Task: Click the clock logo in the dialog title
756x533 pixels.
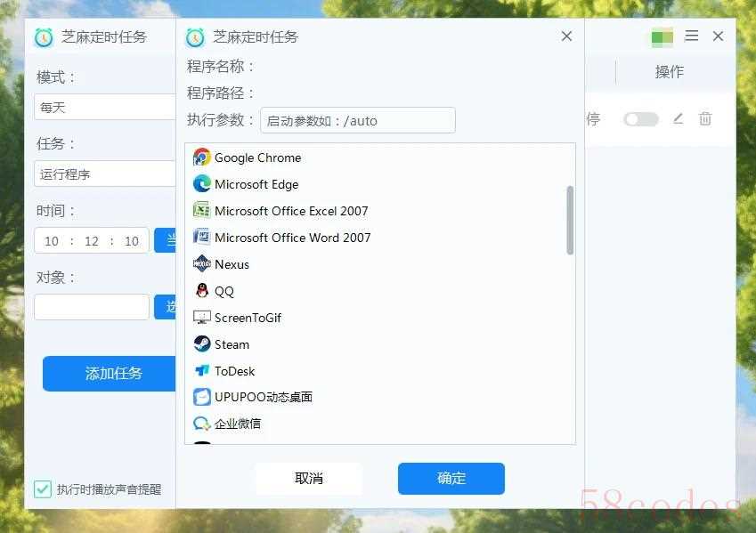Action: coord(195,37)
